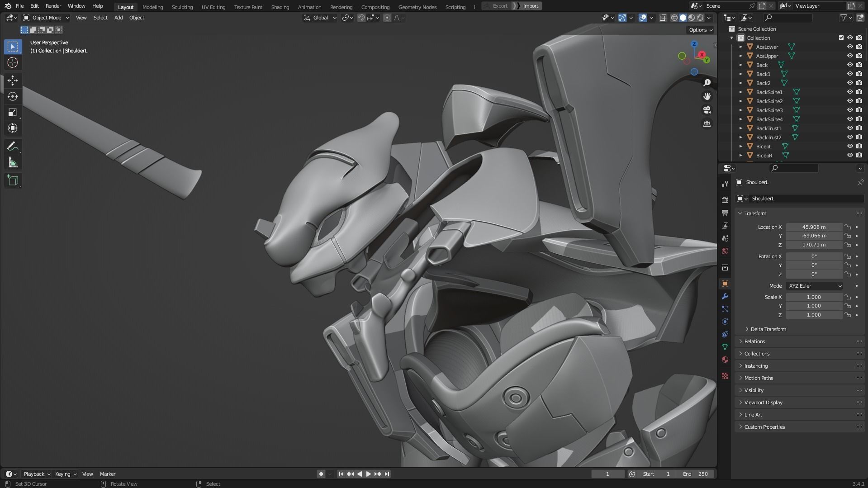Open the Modifiers wrench properties tab
Screen dimensions: 868x488
[725, 296]
